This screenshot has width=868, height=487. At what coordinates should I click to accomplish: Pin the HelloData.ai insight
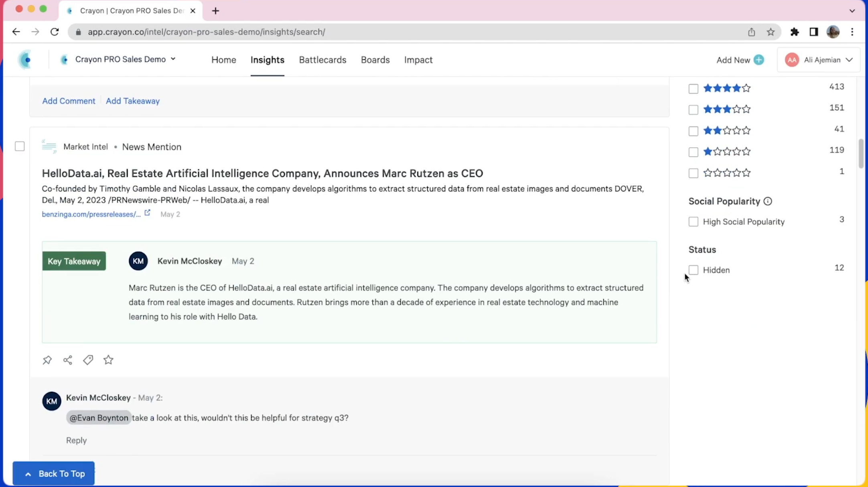tap(47, 360)
